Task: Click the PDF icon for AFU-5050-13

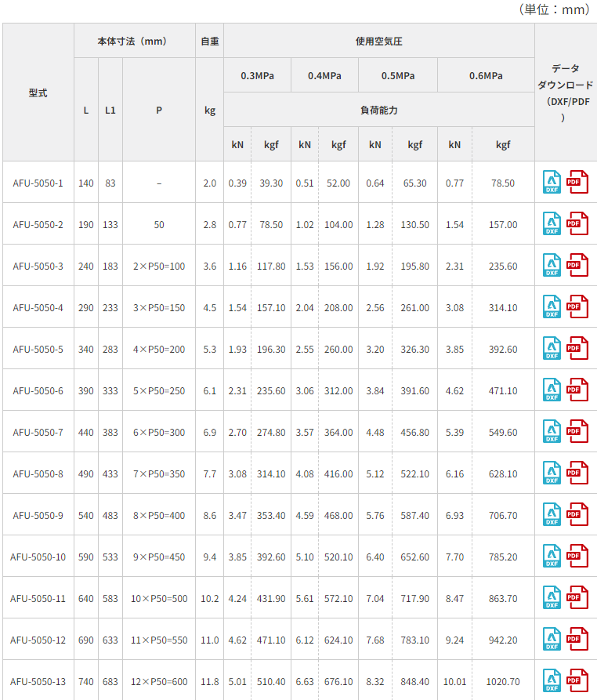Action: point(578,681)
